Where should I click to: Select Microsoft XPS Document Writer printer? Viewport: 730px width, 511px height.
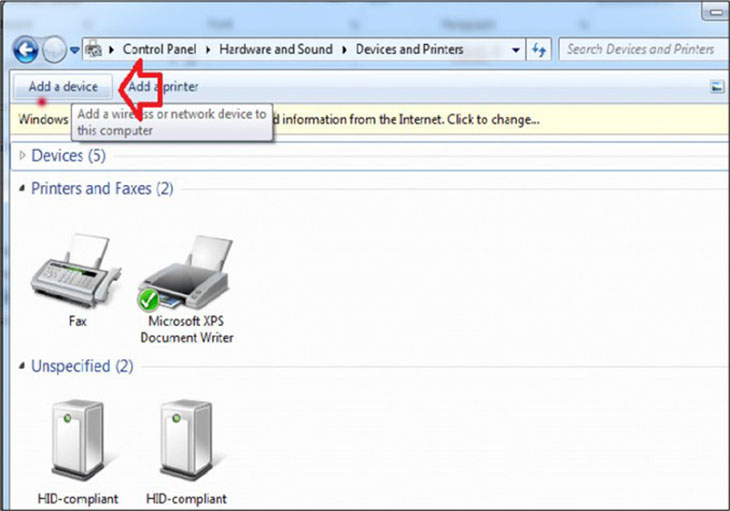(186, 275)
